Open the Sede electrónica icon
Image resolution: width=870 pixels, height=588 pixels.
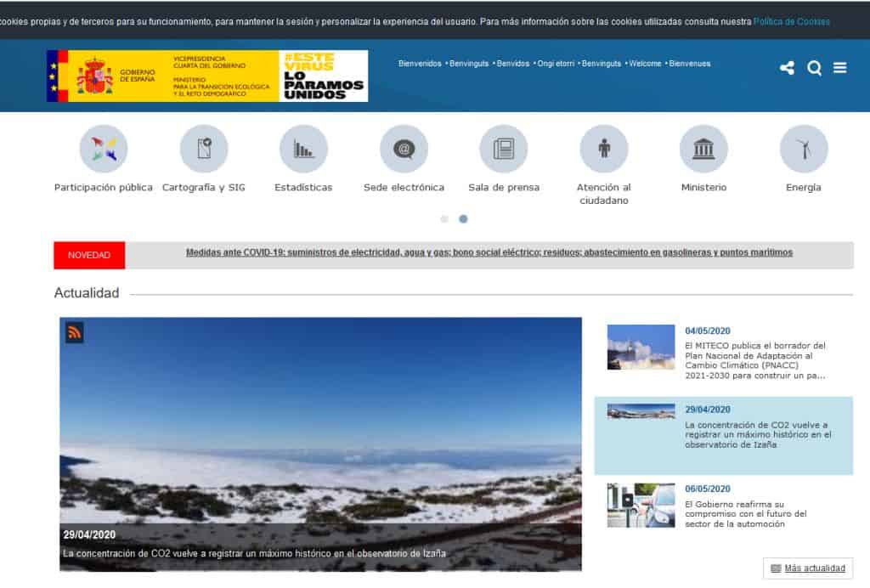tap(404, 150)
